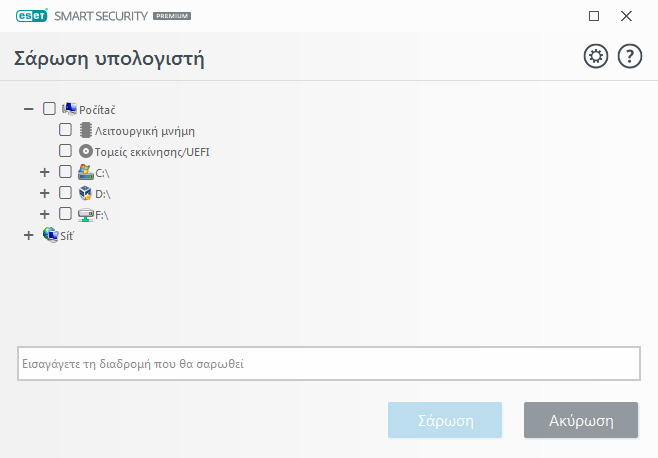Image resolution: width=658 pixels, height=458 pixels.
Task: Click the D:\ drive icon
Action: (85, 193)
